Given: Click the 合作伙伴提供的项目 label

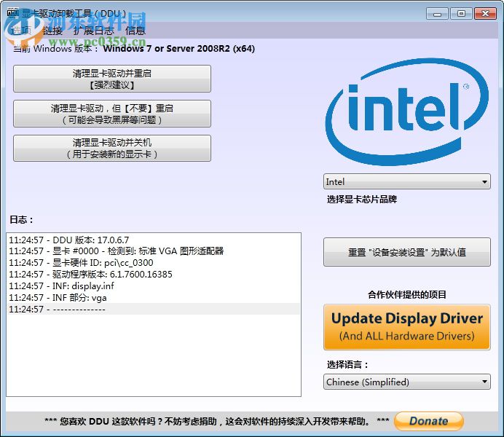Looking at the screenshot, I should click(x=407, y=294).
